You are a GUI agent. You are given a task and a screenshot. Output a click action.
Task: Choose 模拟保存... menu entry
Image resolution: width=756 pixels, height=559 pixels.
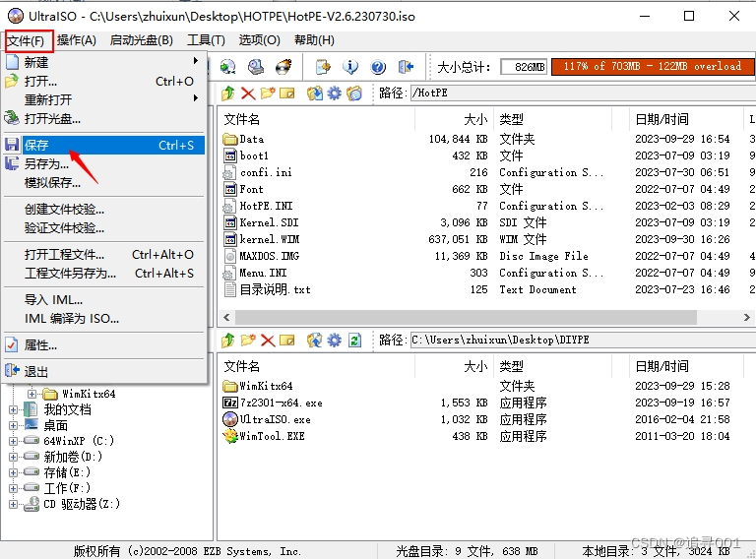(x=104, y=183)
